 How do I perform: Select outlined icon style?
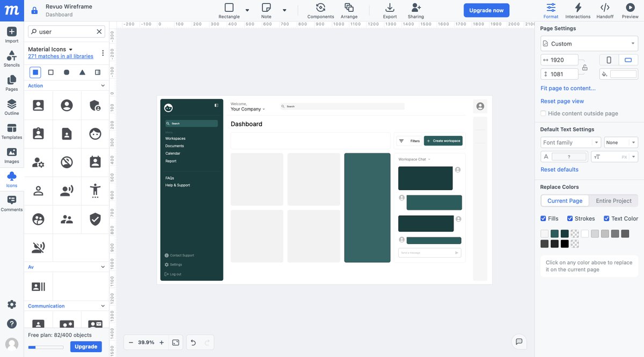51,72
